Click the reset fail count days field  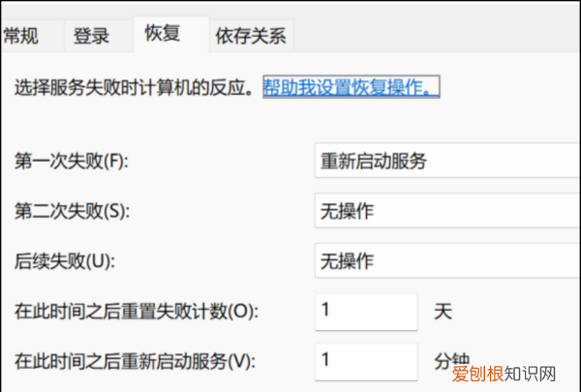coord(366,312)
